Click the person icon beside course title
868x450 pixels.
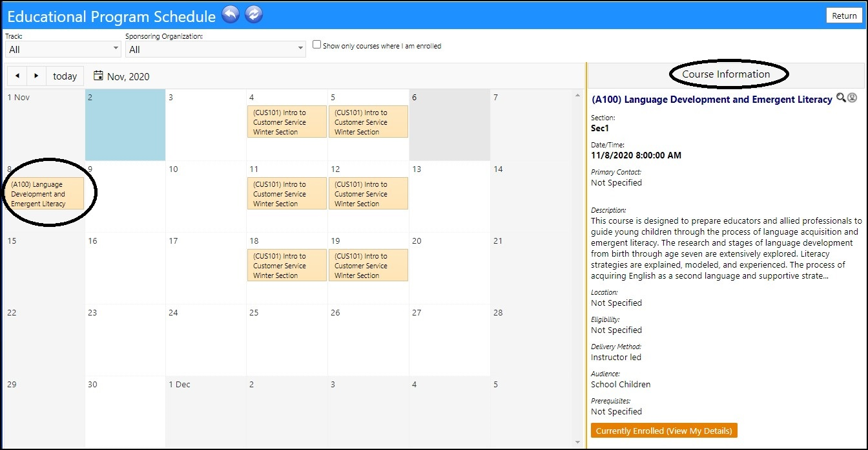[x=852, y=98]
